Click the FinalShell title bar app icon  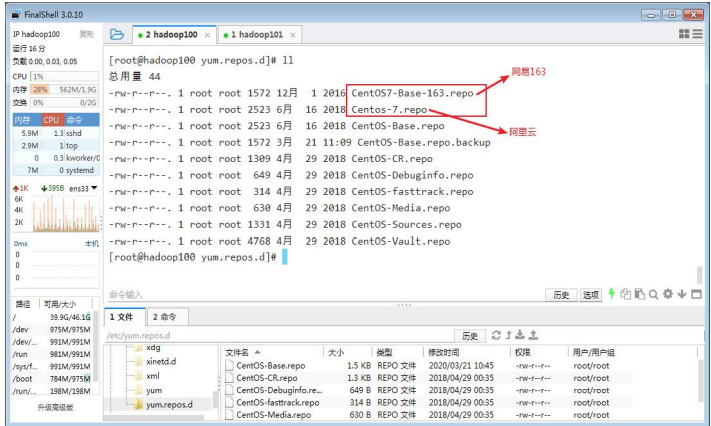(x=16, y=15)
